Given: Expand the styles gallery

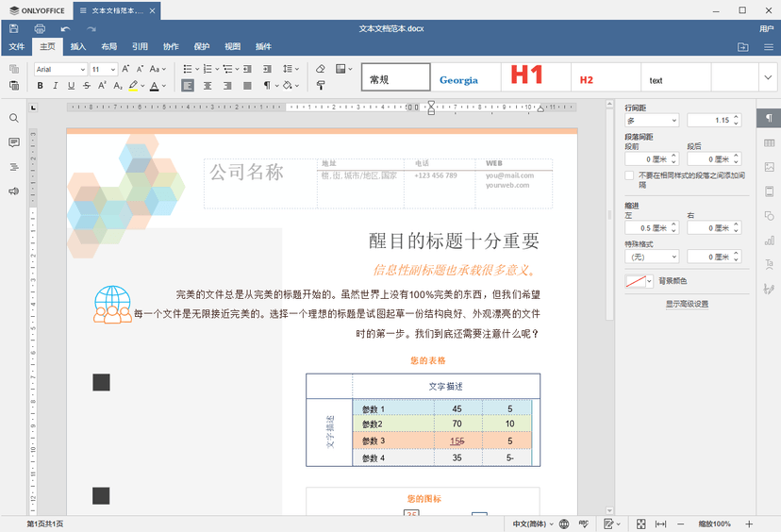Looking at the screenshot, I should [x=768, y=77].
